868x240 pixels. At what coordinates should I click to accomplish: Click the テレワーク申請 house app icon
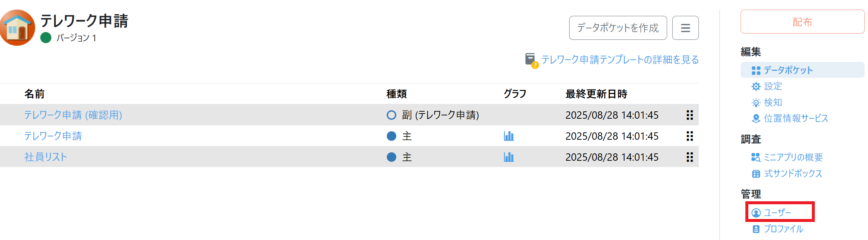17,28
